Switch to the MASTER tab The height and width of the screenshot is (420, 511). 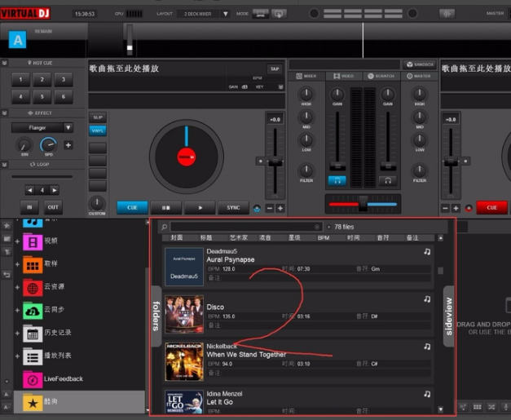pos(419,76)
